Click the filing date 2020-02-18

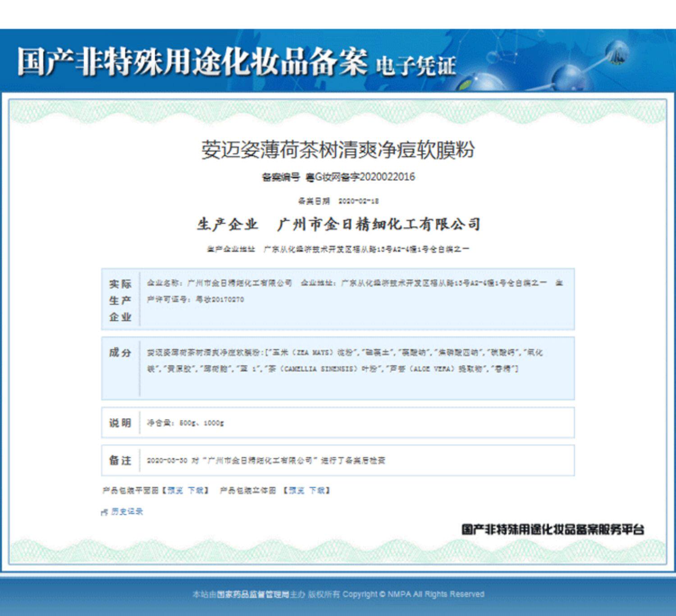tap(358, 201)
